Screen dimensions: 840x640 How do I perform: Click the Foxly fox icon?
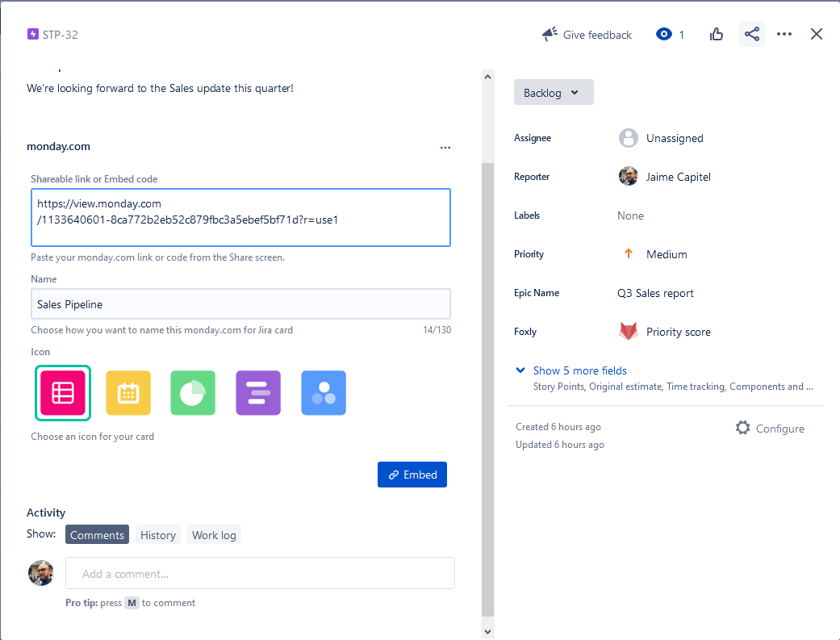point(629,331)
